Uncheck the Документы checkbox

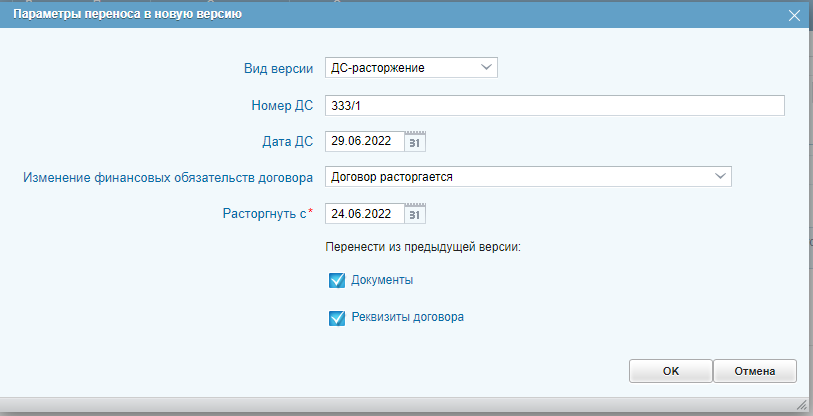(336, 281)
